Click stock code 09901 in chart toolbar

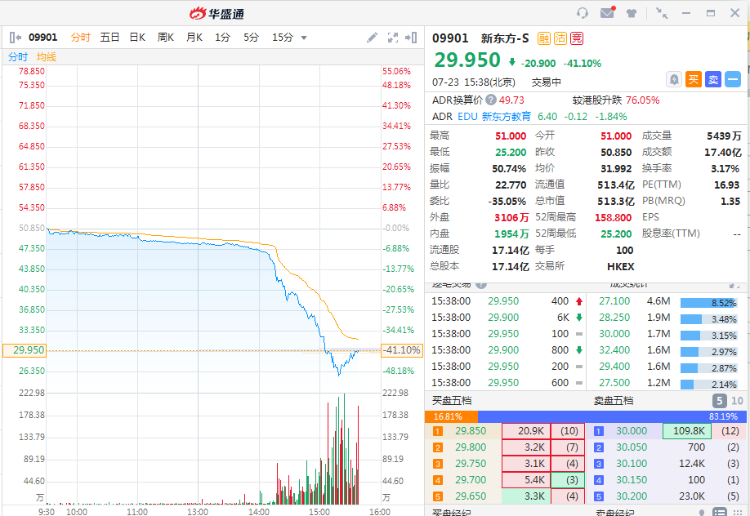pos(43,37)
